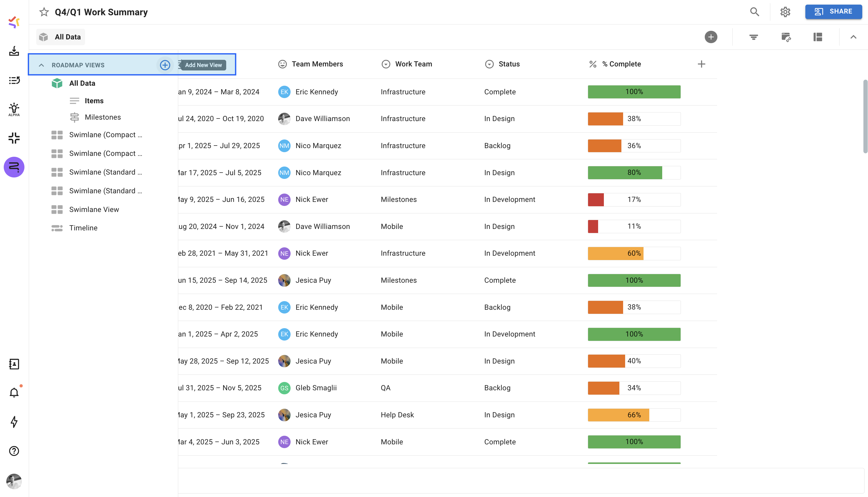This screenshot has width=868, height=497.
Task: Open the search magnifier icon
Action: (x=754, y=12)
